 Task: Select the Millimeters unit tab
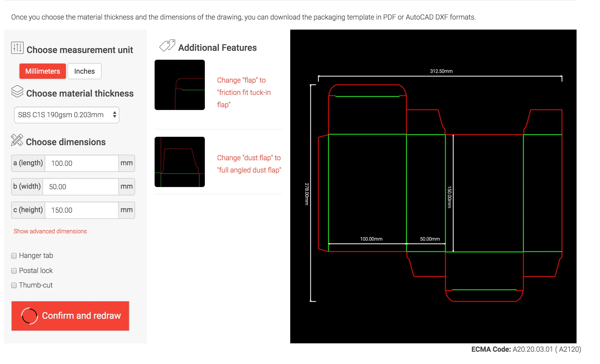tap(42, 71)
